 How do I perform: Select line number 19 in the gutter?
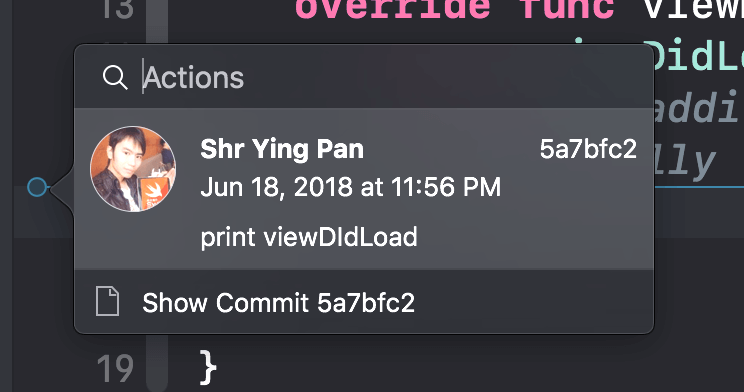[115, 368]
